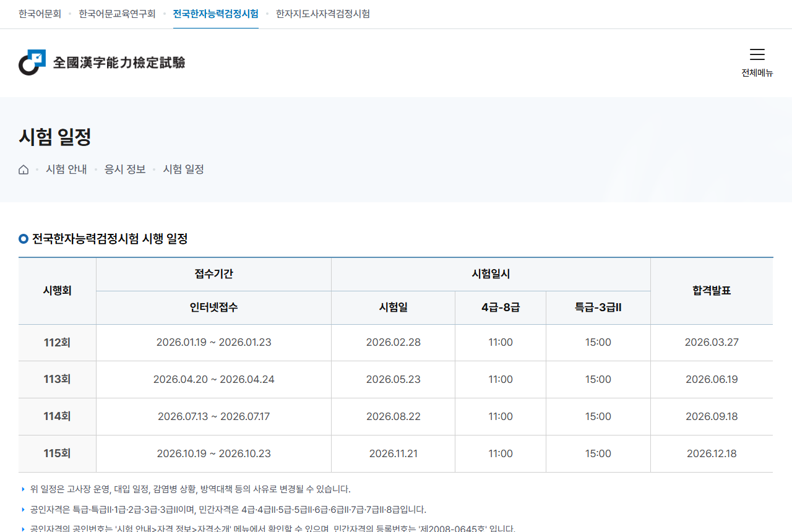Click the note listing 공인자격 and 민간자격 grades
792x532 pixels.
point(228,510)
